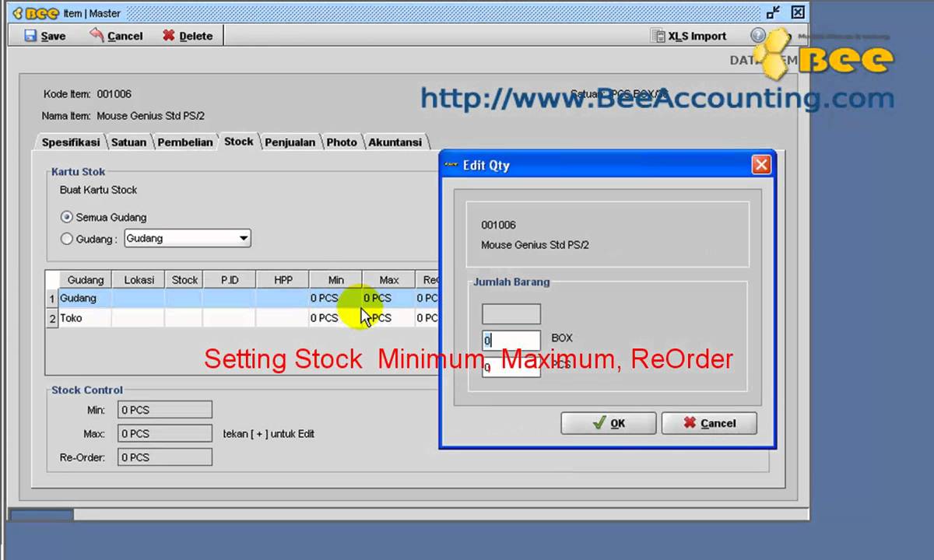Image resolution: width=934 pixels, height=560 pixels.
Task: Go to the Photo tab
Action: (x=342, y=142)
